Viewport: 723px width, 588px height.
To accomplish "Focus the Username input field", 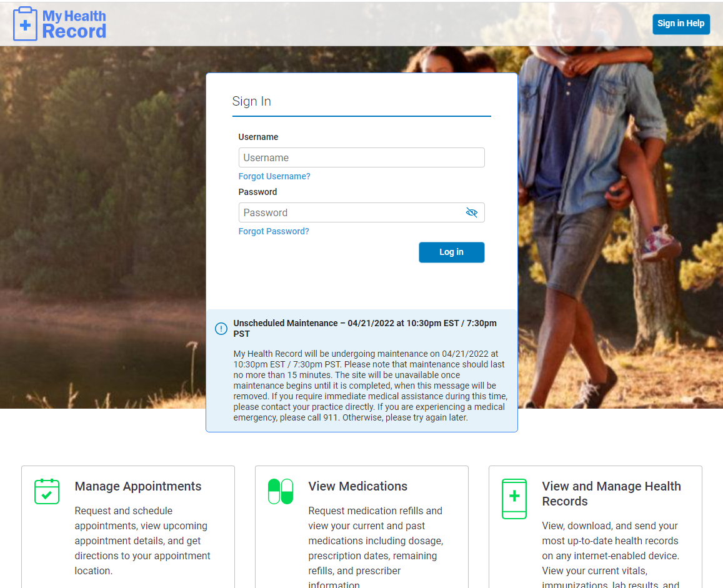I will pyautogui.click(x=361, y=157).
